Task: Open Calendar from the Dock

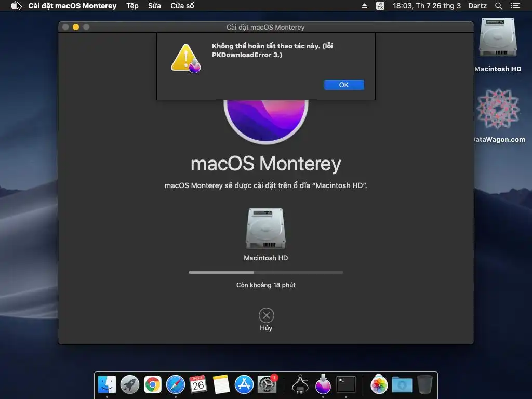Action: click(198, 384)
